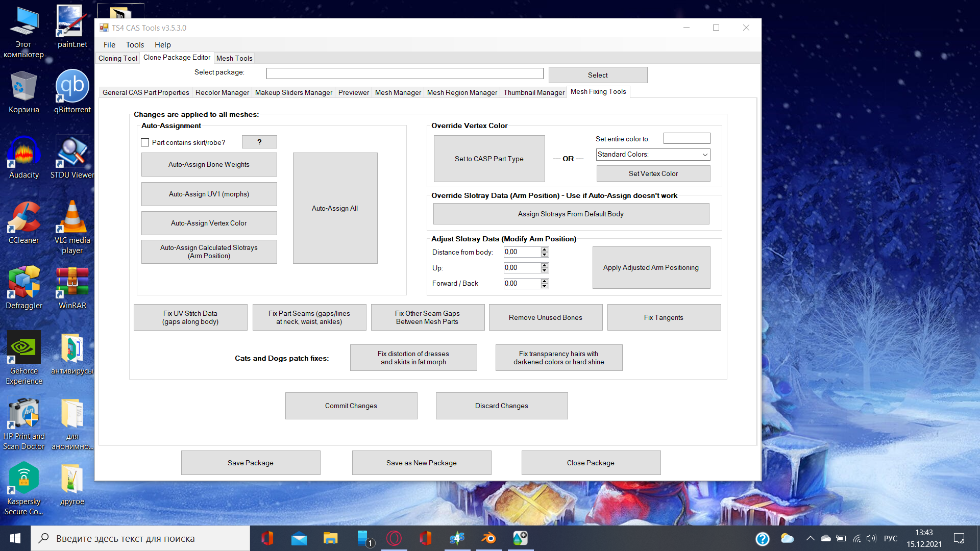Switch to the Mesh Manager tab

pos(398,92)
